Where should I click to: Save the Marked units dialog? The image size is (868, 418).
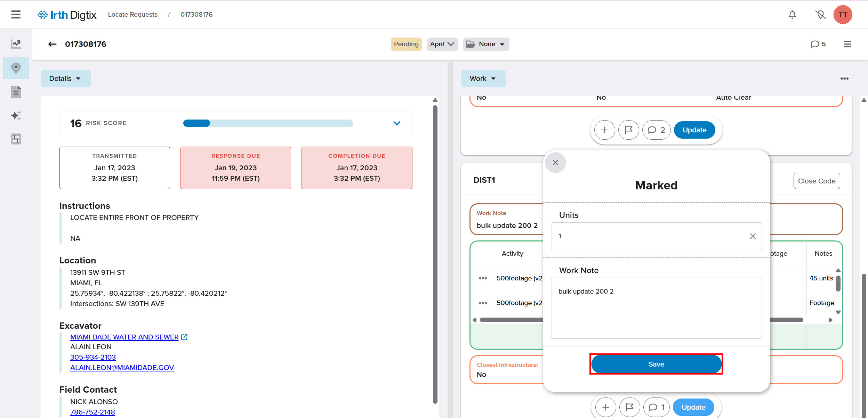656,364
